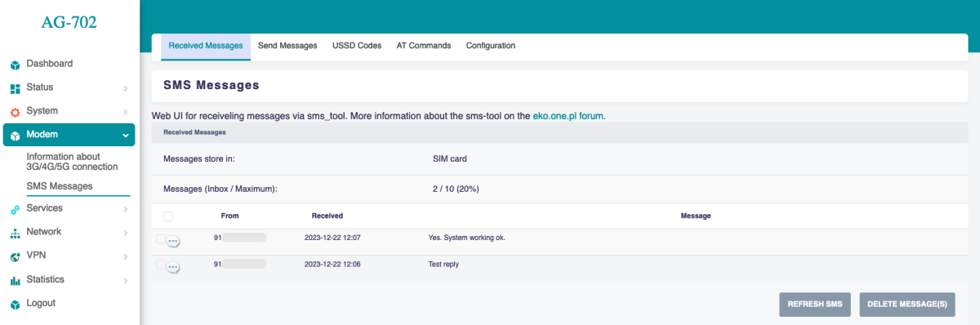
Task: Open speech bubble icon for 12:07 message
Action: [x=173, y=241]
